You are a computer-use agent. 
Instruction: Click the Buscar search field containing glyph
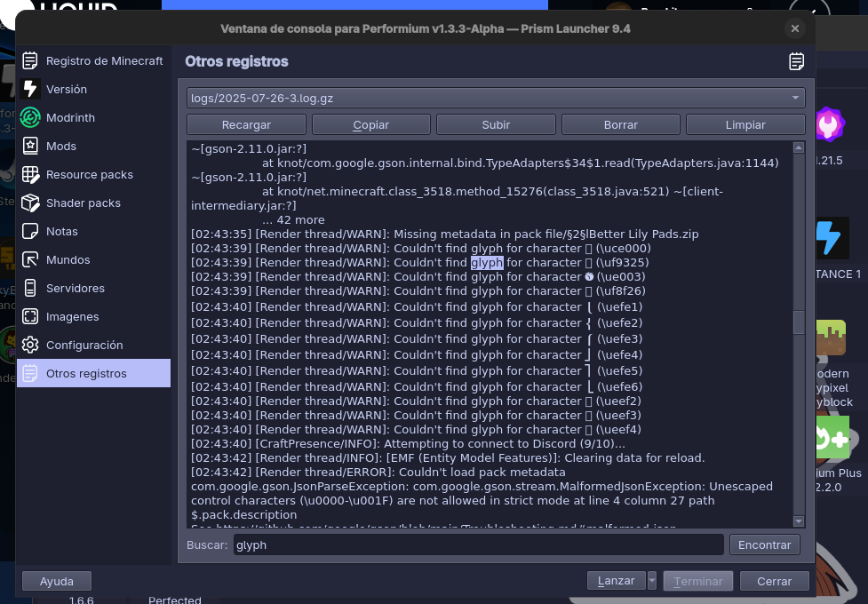478,544
